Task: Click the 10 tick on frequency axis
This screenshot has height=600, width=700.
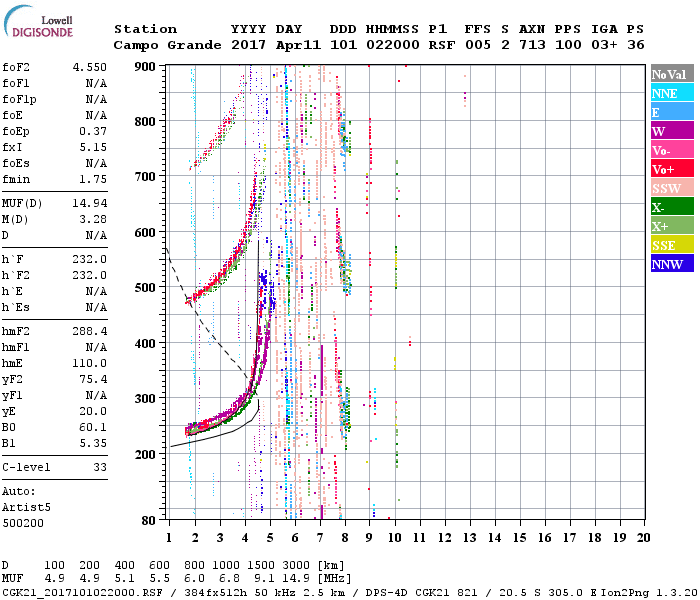Action: point(395,538)
